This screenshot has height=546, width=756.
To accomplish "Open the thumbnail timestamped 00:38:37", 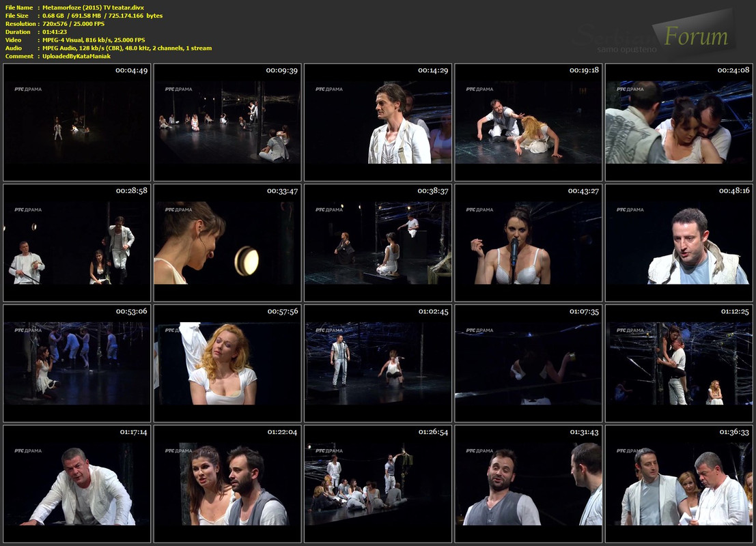I will coord(378,243).
